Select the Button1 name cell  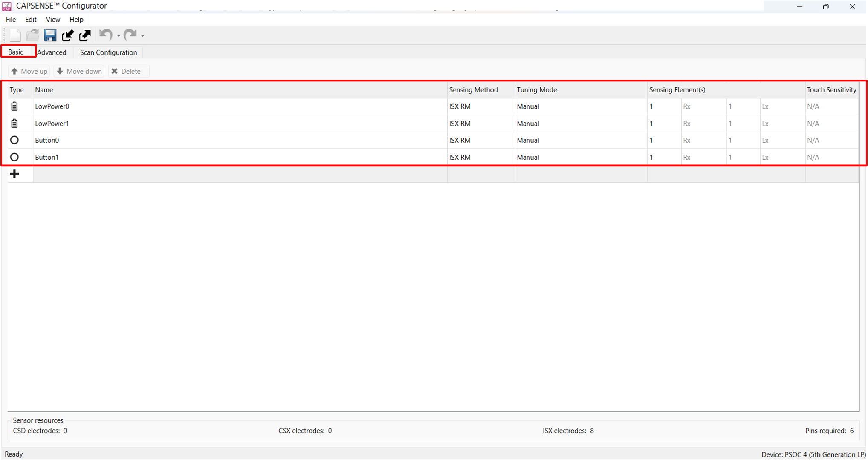pos(240,157)
